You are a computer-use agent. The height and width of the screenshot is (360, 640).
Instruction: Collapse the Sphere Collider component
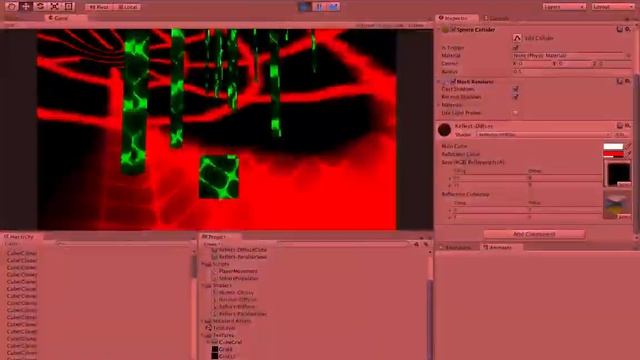tap(439, 30)
